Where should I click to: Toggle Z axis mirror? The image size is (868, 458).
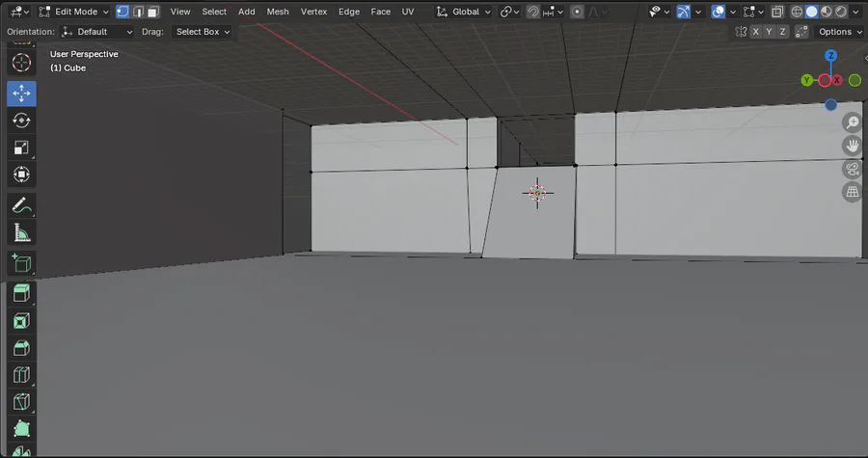click(x=782, y=32)
